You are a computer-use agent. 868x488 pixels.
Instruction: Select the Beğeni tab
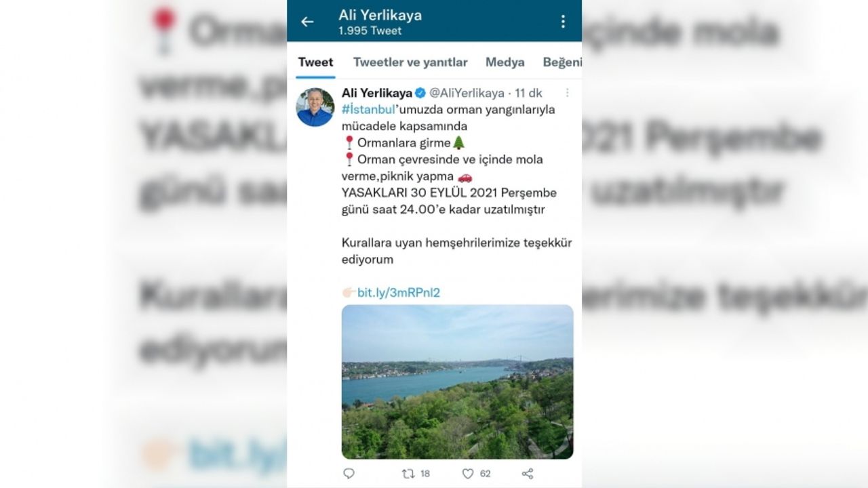562,62
